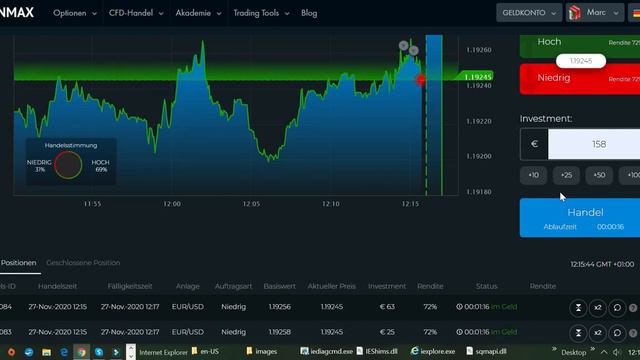
Task: Switch to the Positionen tab
Action: 18,263
